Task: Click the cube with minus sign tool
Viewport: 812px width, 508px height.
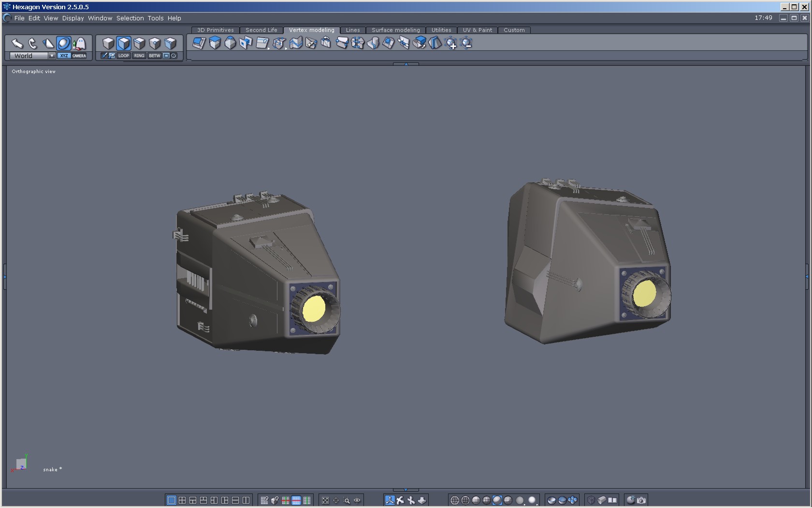Action: (466, 43)
